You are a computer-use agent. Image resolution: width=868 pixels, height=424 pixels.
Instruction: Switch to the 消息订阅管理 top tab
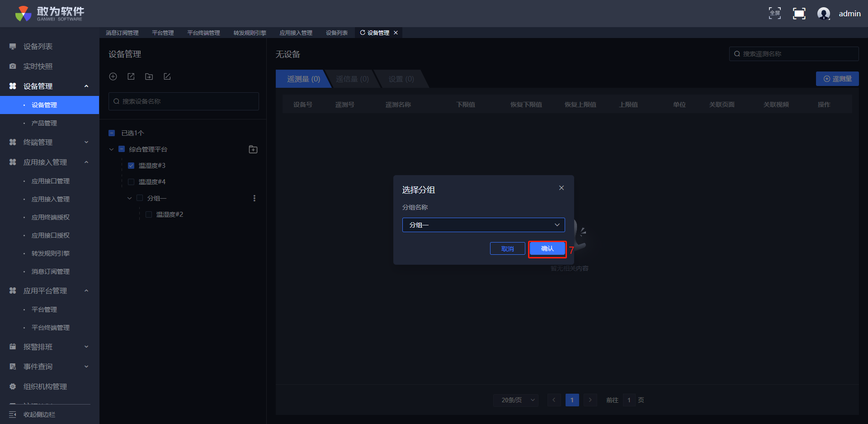click(x=122, y=33)
